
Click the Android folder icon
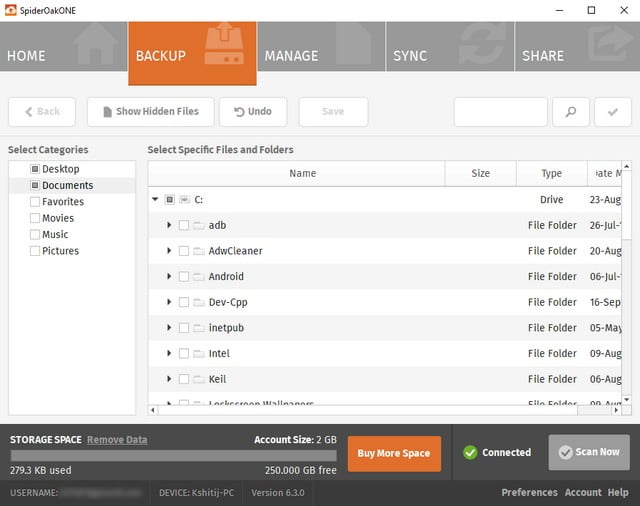pyautogui.click(x=199, y=277)
